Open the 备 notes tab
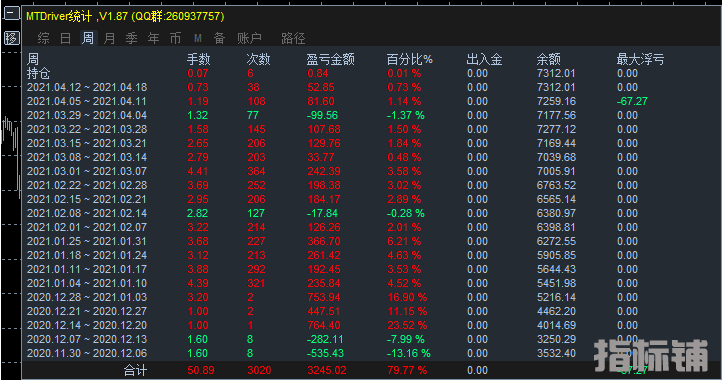 tap(219, 38)
